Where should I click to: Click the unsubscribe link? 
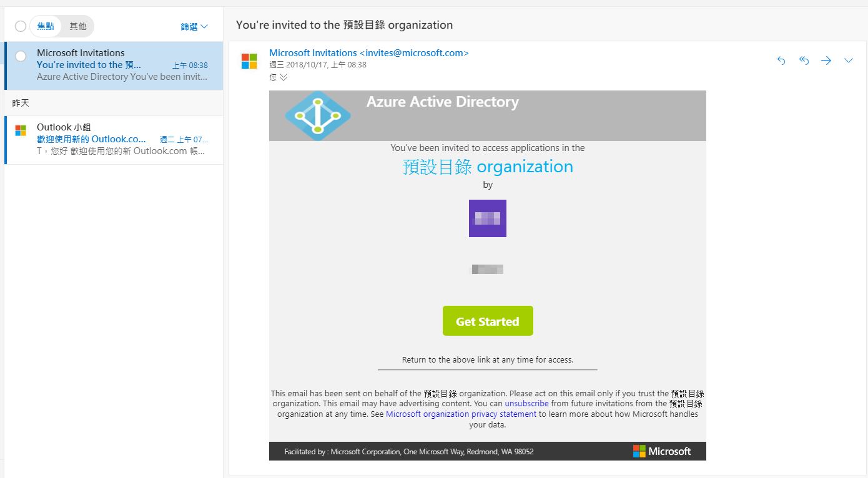(527, 404)
